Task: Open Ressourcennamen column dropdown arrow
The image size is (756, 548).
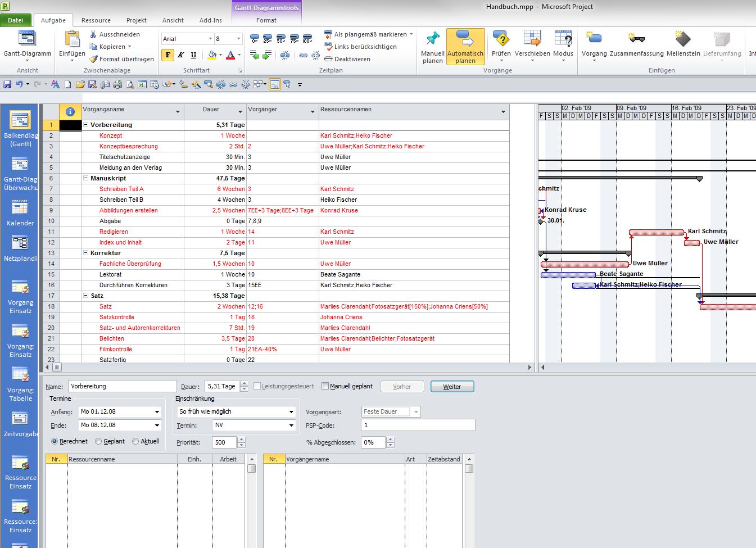Action: tap(503, 112)
